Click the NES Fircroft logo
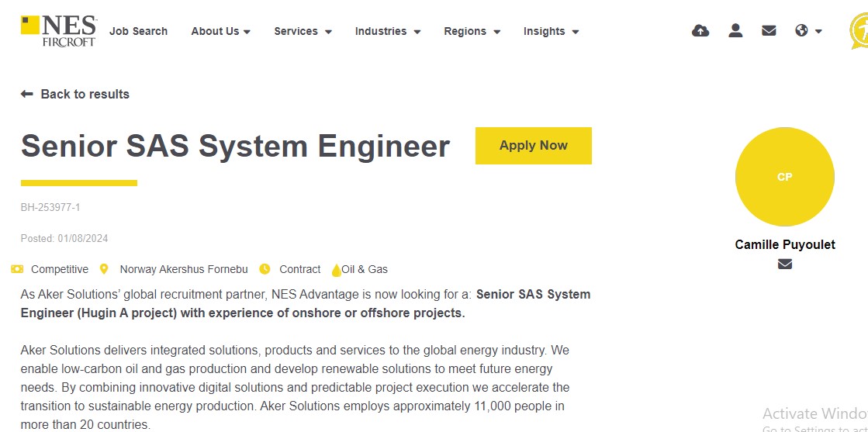 [x=59, y=31]
